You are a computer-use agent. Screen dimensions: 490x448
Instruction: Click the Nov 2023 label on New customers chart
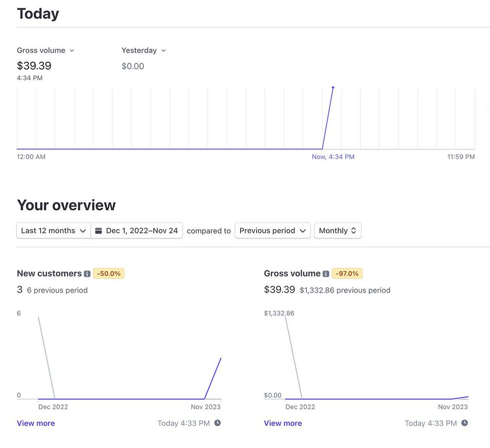click(x=206, y=407)
